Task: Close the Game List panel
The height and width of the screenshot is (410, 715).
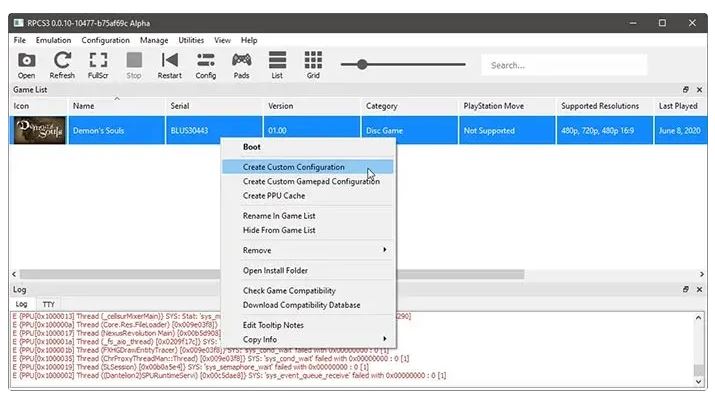Action: pyautogui.click(x=699, y=89)
